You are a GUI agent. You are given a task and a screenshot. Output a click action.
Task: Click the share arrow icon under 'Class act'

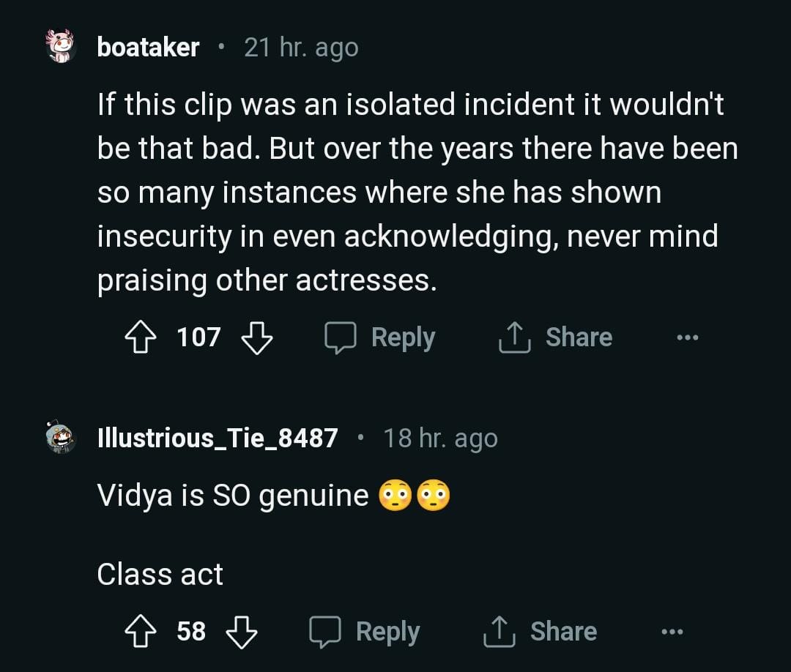(x=498, y=632)
